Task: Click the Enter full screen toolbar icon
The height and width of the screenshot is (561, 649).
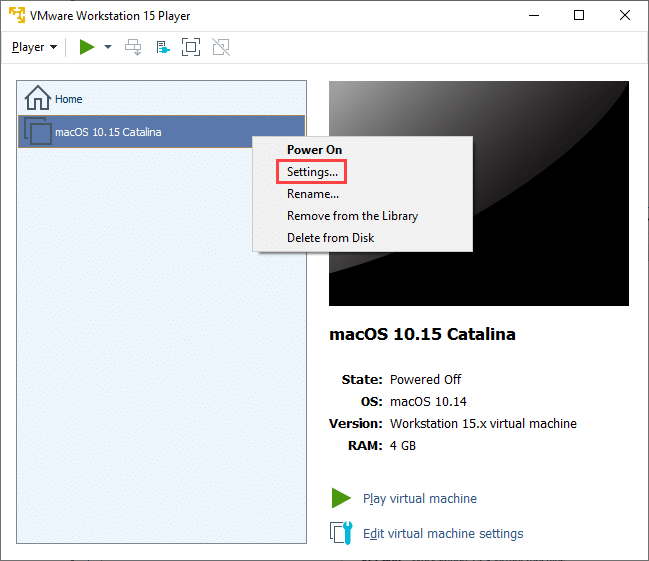Action: tap(191, 47)
